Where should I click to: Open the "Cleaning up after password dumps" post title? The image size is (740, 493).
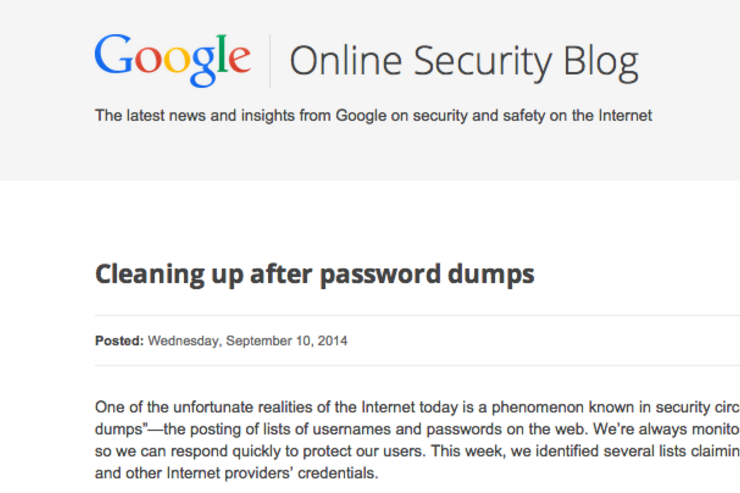coord(315,275)
